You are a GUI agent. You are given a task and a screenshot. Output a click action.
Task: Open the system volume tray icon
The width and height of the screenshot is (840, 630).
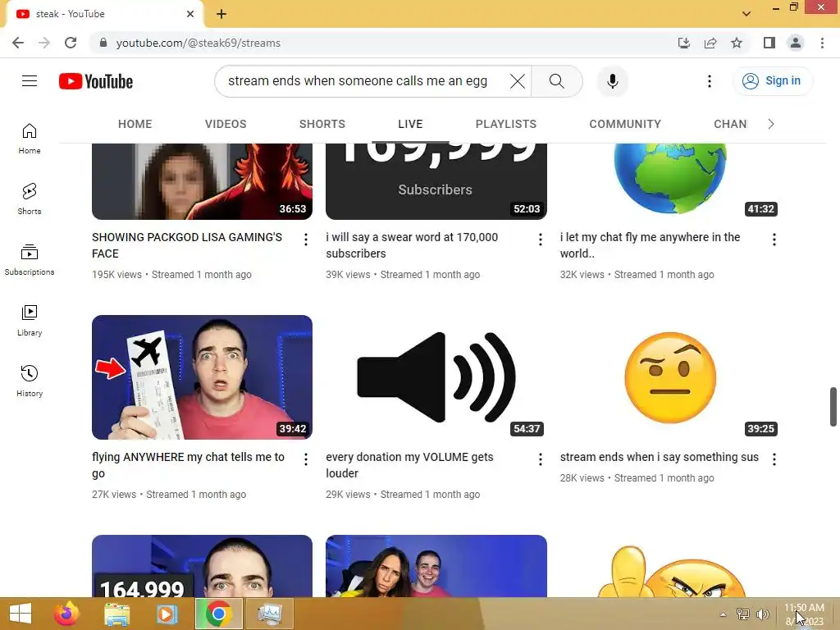click(762, 614)
